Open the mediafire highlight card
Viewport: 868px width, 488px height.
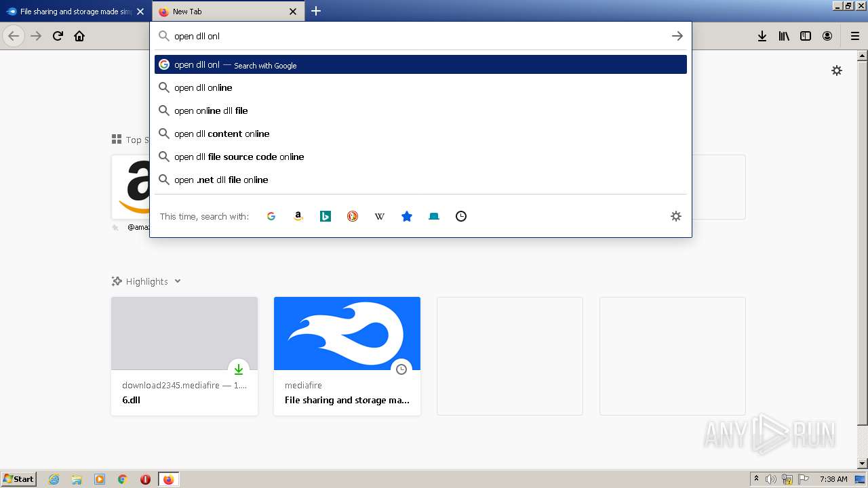[347, 356]
